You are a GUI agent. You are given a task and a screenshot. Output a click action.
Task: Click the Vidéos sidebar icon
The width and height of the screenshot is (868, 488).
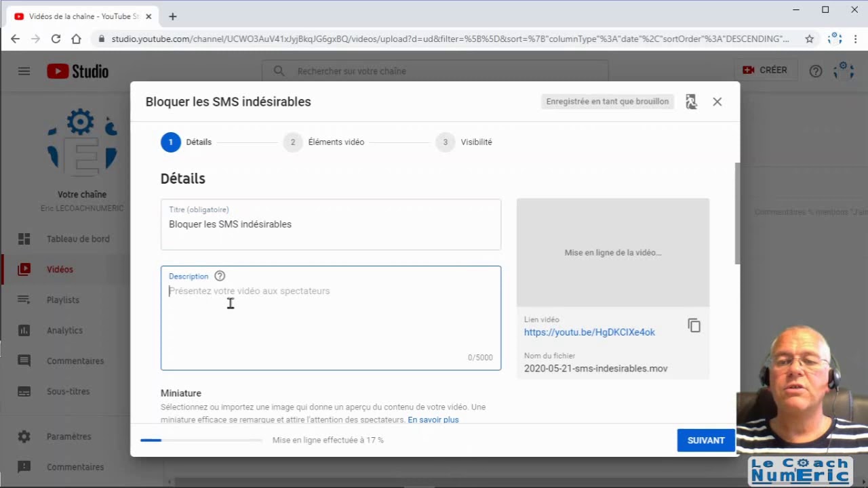(24, 269)
